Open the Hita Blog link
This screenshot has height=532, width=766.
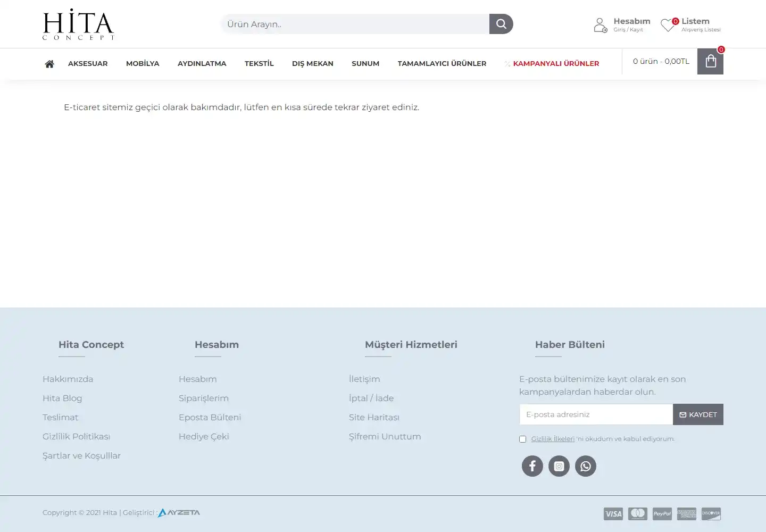(62, 398)
